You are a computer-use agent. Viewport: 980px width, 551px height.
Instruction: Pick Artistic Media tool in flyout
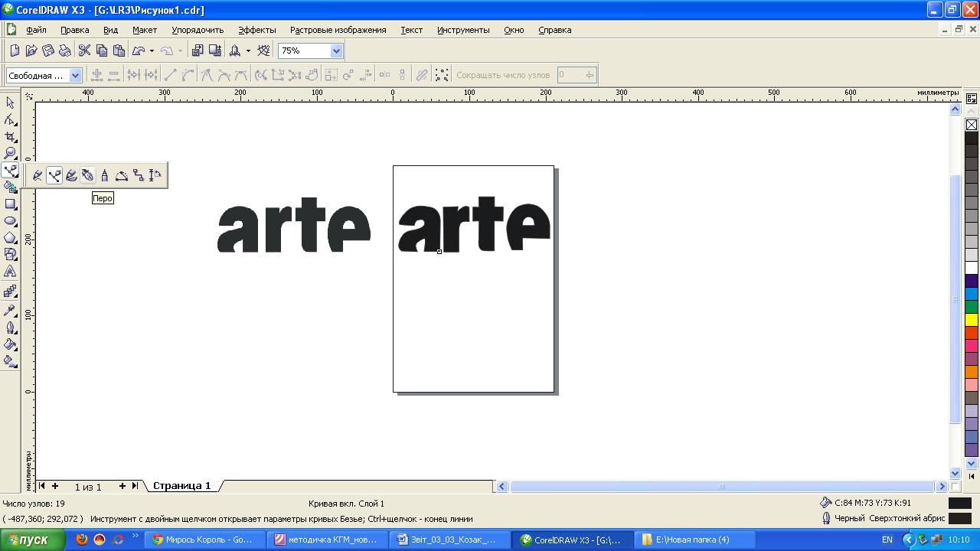point(71,175)
